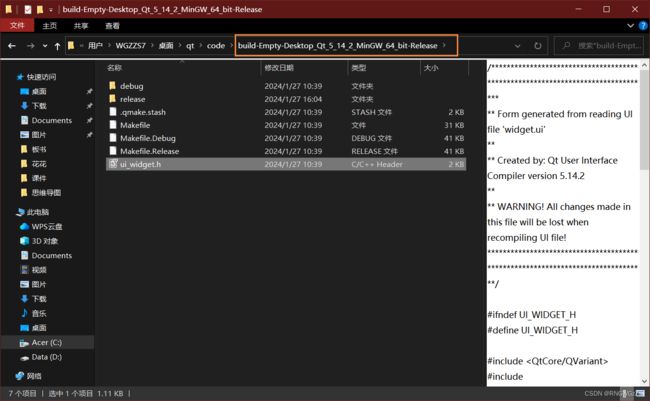Open 下载 under 此电脑
Viewport: 650px width, 401px height.
[39, 299]
